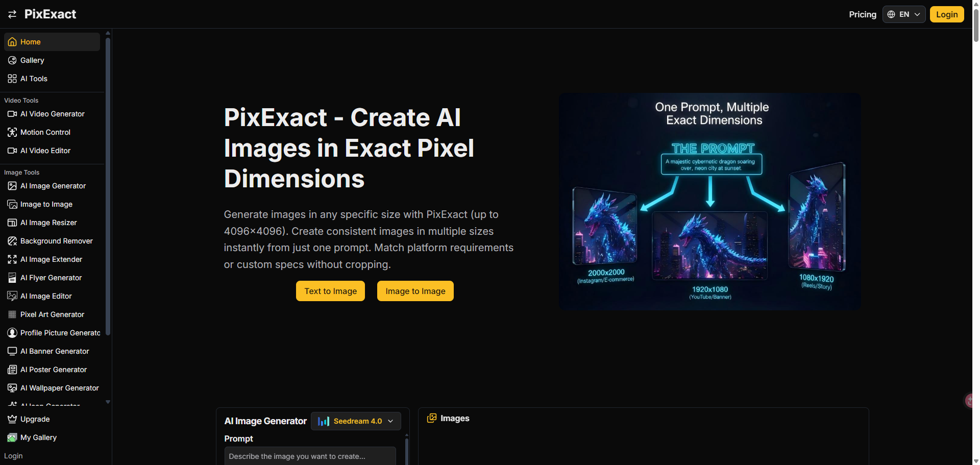Click the Background Remover icon
Viewport: 980px width, 465px height.
tap(12, 241)
